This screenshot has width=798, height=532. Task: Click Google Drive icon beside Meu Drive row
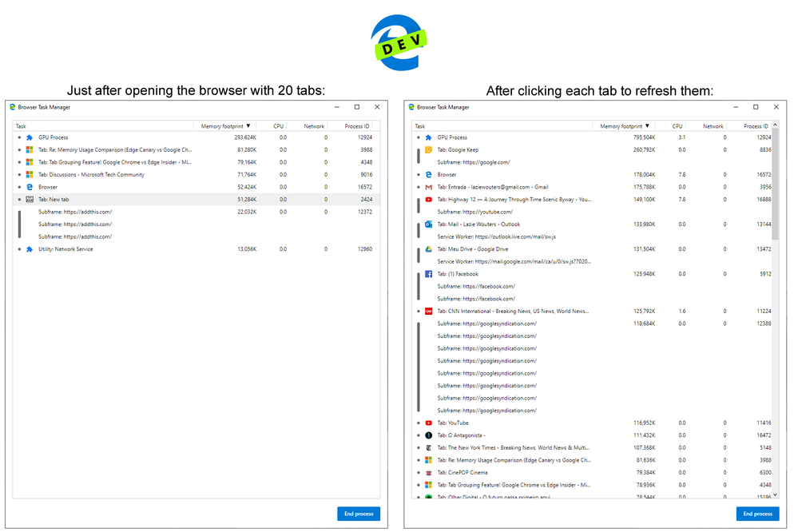coord(428,249)
